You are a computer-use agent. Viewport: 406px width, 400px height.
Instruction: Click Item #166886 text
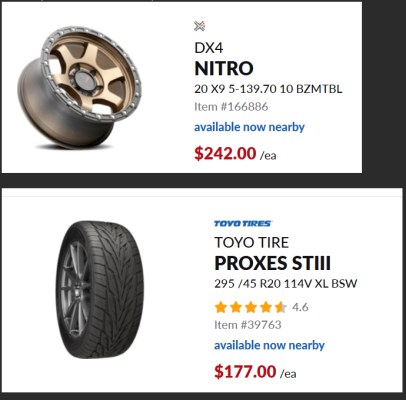click(x=231, y=107)
